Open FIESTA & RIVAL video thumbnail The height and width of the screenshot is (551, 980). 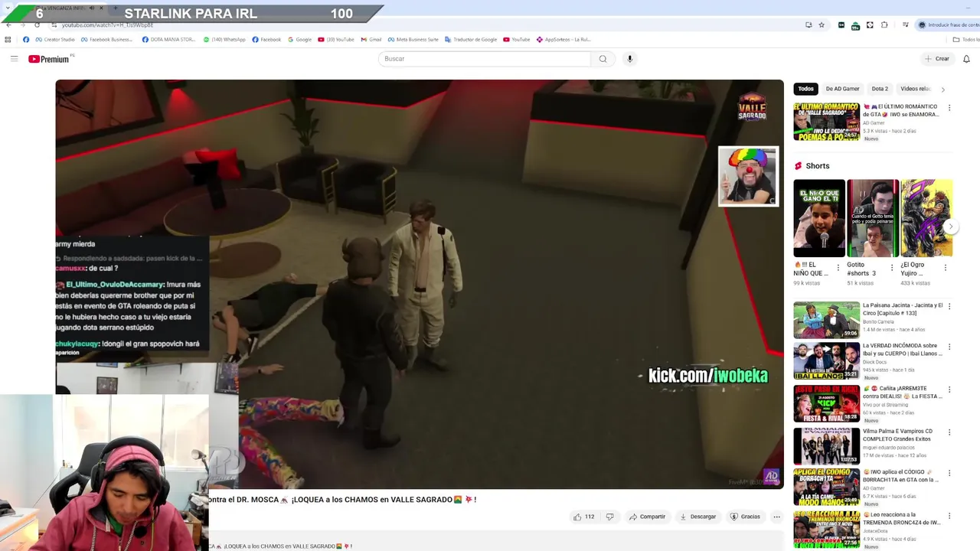(826, 403)
